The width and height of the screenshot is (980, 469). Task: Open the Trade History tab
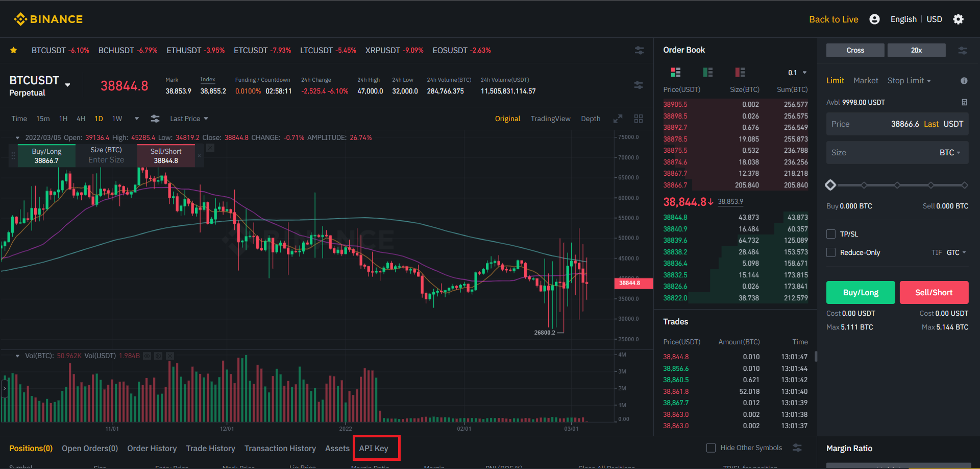click(210, 448)
